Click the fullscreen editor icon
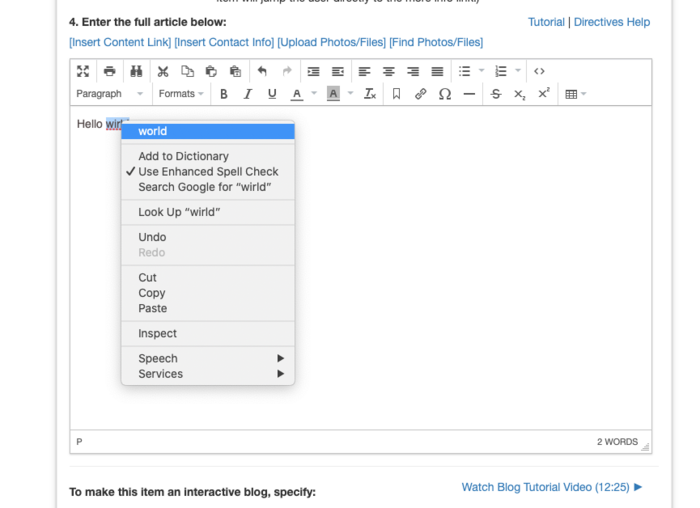Viewport: 700px width, 508px height. 83,71
